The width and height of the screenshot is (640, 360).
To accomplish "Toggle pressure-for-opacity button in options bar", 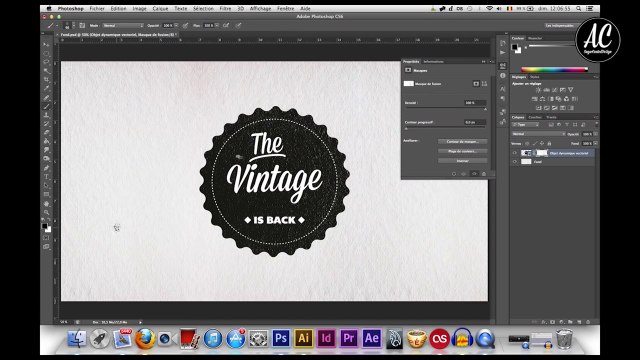I will (186, 25).
